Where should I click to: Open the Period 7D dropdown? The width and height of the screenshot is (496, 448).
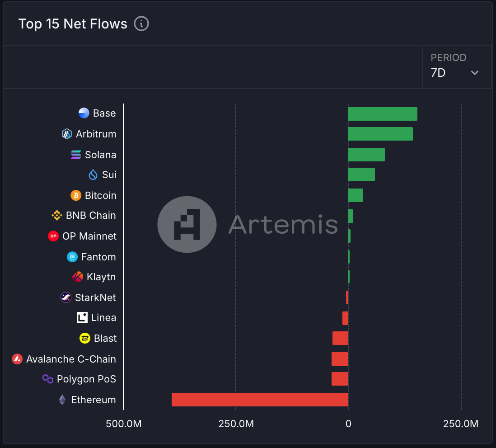(x=457, y=67)
